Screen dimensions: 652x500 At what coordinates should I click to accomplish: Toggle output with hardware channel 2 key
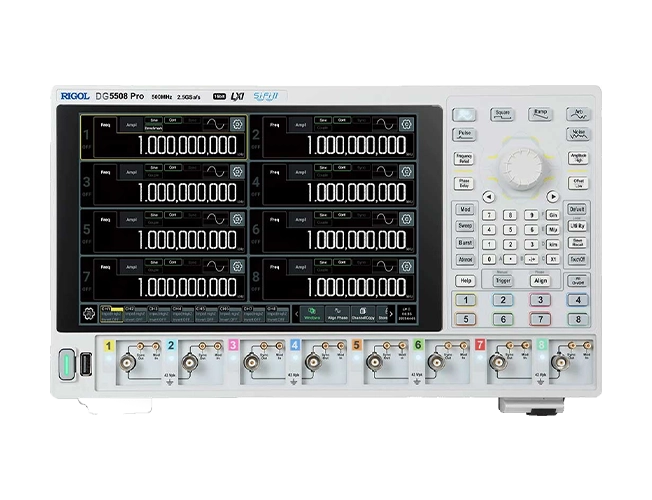point(503,300)
